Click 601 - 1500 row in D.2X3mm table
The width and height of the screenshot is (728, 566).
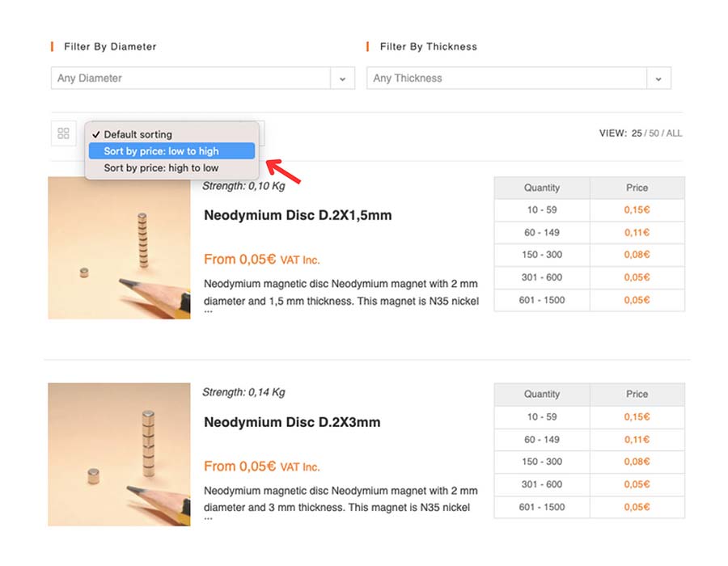coord(590,507)
